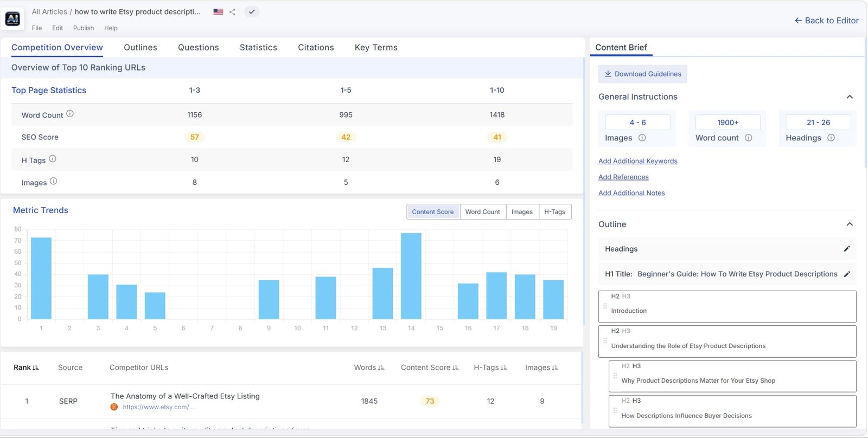The height and width of the screenshot is (438, 868).
Task: Click drag handle of Why Product Descriptions Matter
Action: click(615, 376)
